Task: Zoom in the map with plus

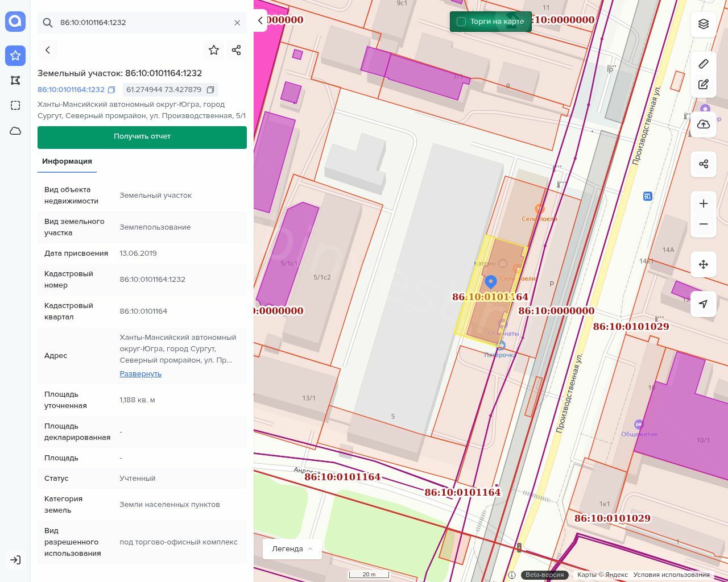Action: (x=704, y=203)
